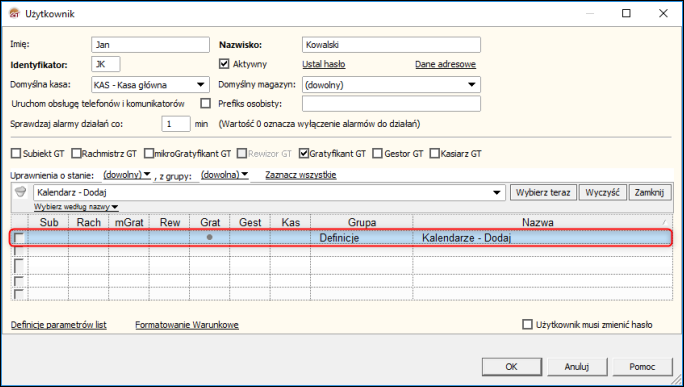Toggle the Aktywny checkbox
The width and height of the screenshot is (684, 387).
224,64
